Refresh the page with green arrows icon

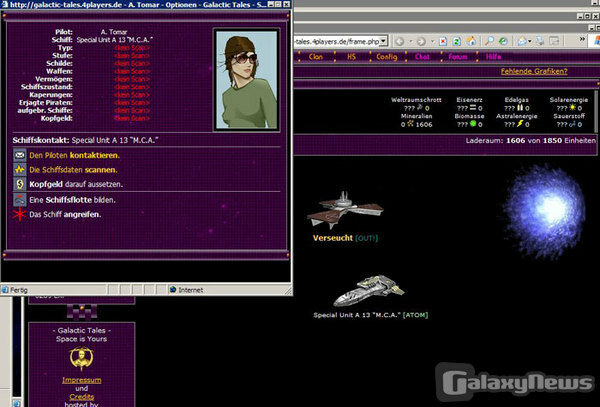[457, 41]
